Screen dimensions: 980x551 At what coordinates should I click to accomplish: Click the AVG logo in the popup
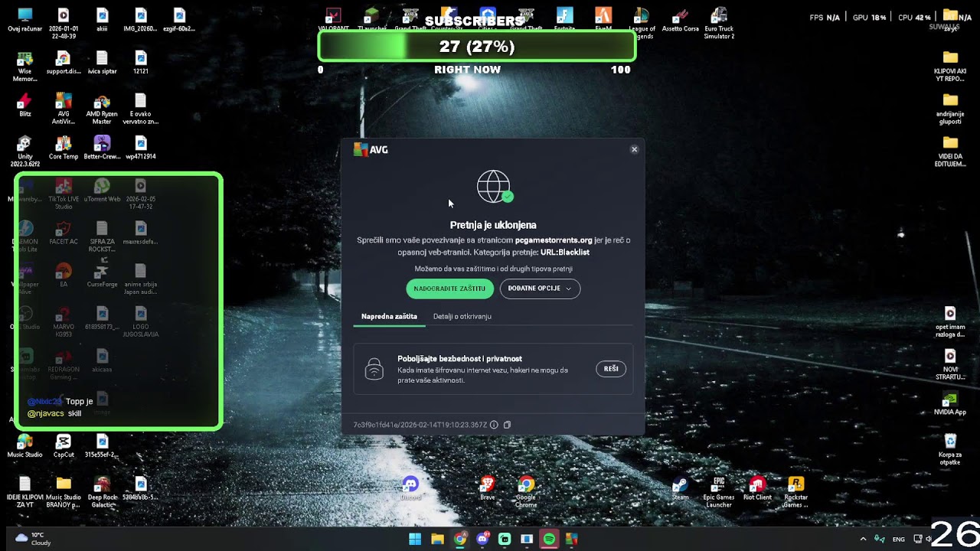coord(371,149)
